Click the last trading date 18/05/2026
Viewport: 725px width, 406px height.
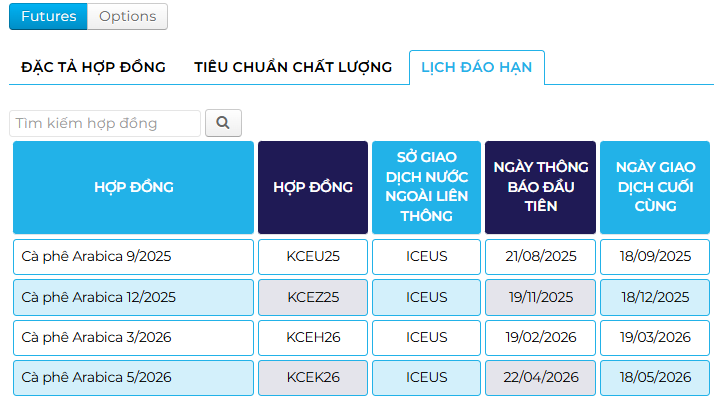(x=655, y=377)
